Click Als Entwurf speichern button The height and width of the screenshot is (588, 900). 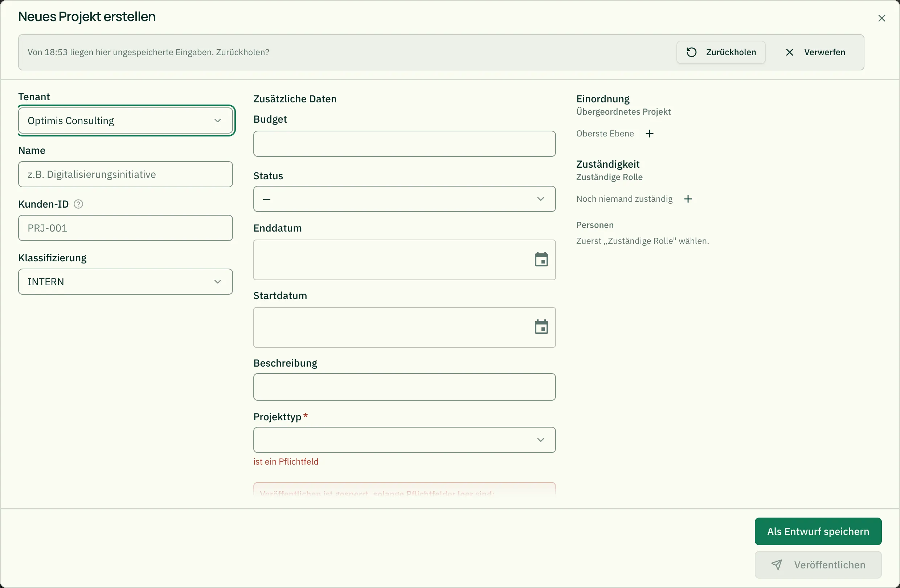pos(818,532)
